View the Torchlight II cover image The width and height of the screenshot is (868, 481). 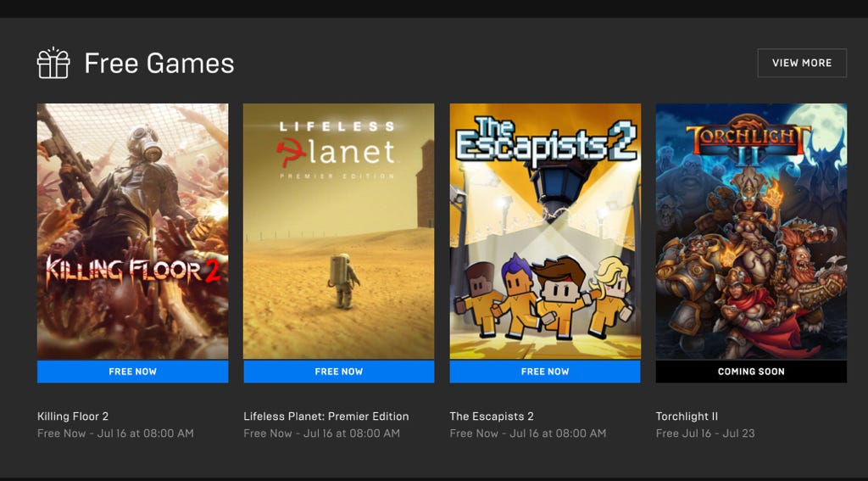click(751, 231)
